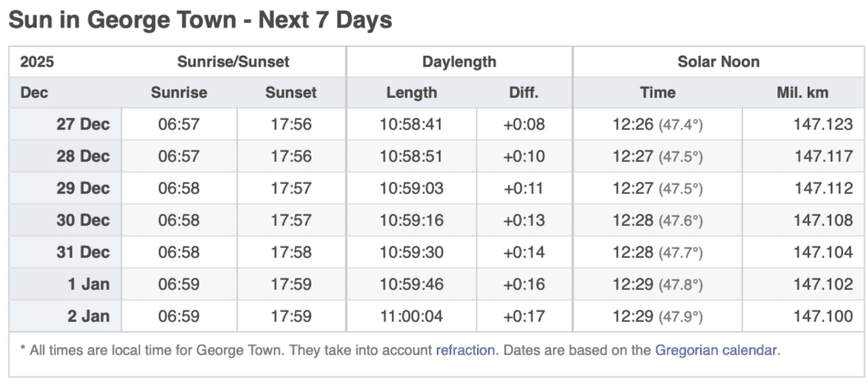Click the 1 Jan row date

[88, 284]
